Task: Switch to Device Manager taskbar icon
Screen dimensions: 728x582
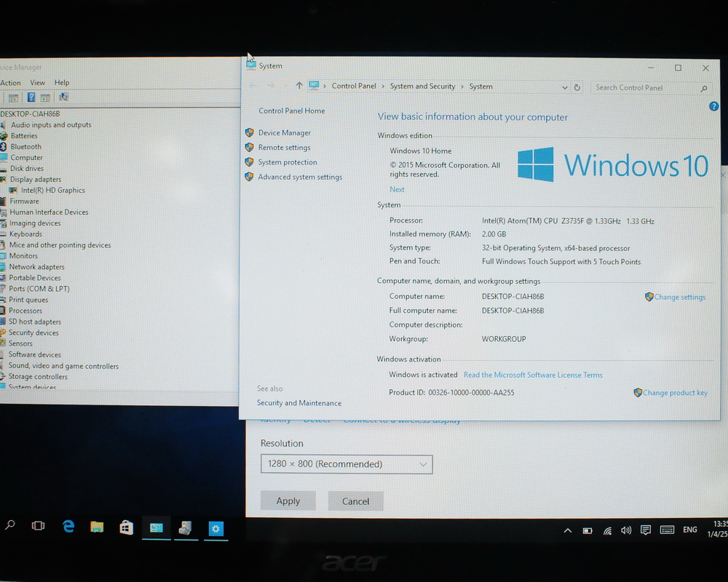Action: (185, 527)
